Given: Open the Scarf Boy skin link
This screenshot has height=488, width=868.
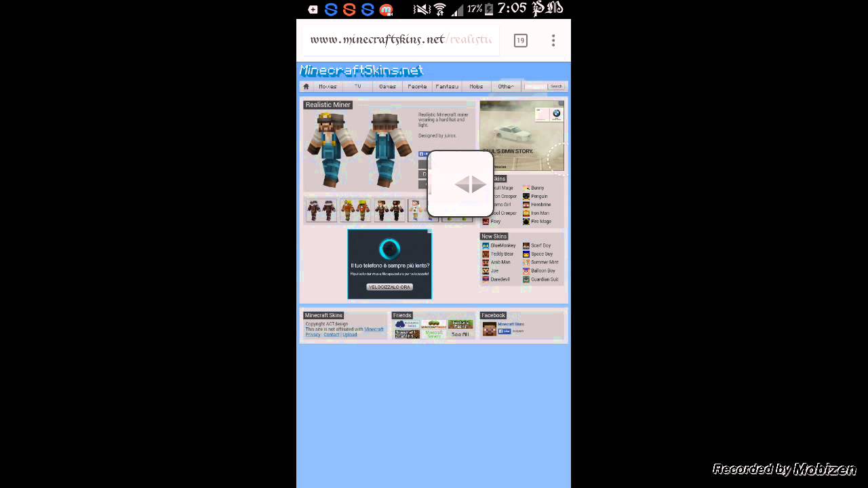Looking at the screenshot, I should pos(540,245).
